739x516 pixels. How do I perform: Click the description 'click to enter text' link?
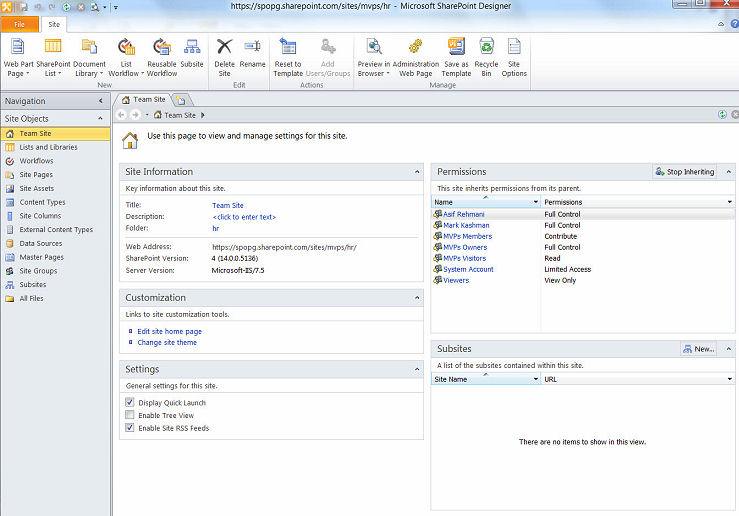pyautogui.click(x=244, y=217)
